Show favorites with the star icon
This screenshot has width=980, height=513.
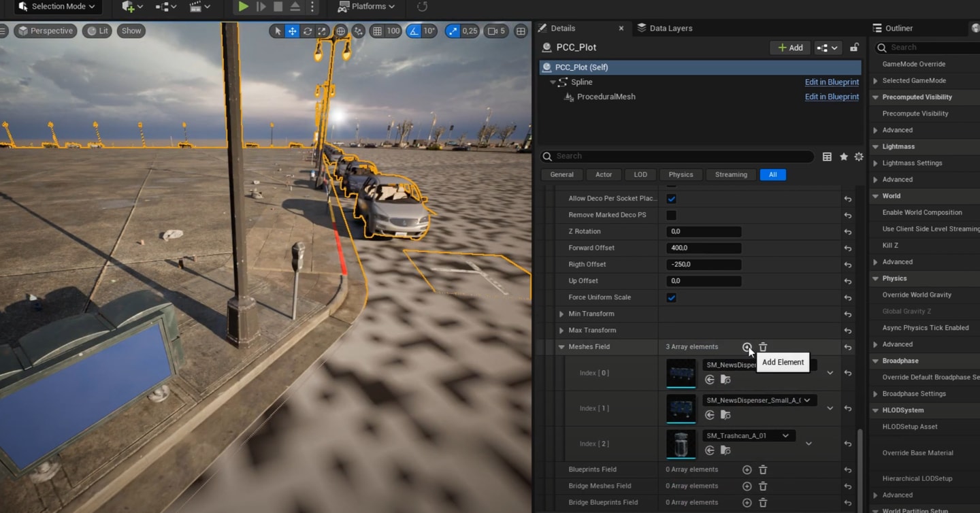[x=843, y=156]
